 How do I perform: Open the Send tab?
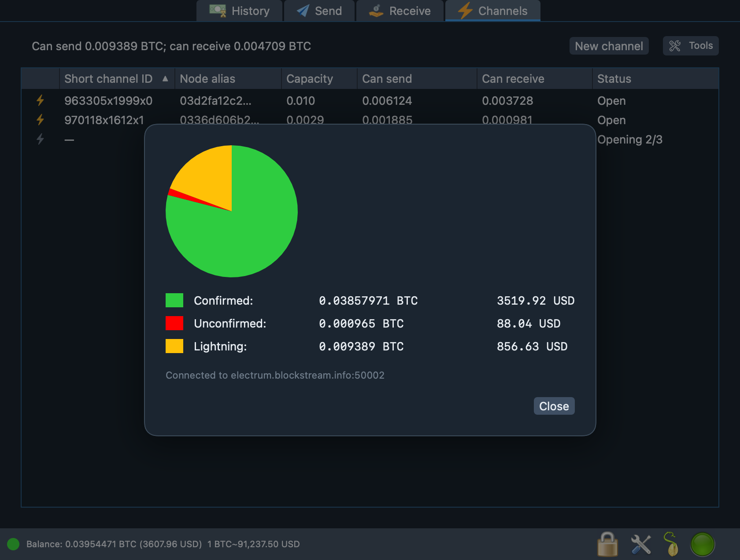319,11
